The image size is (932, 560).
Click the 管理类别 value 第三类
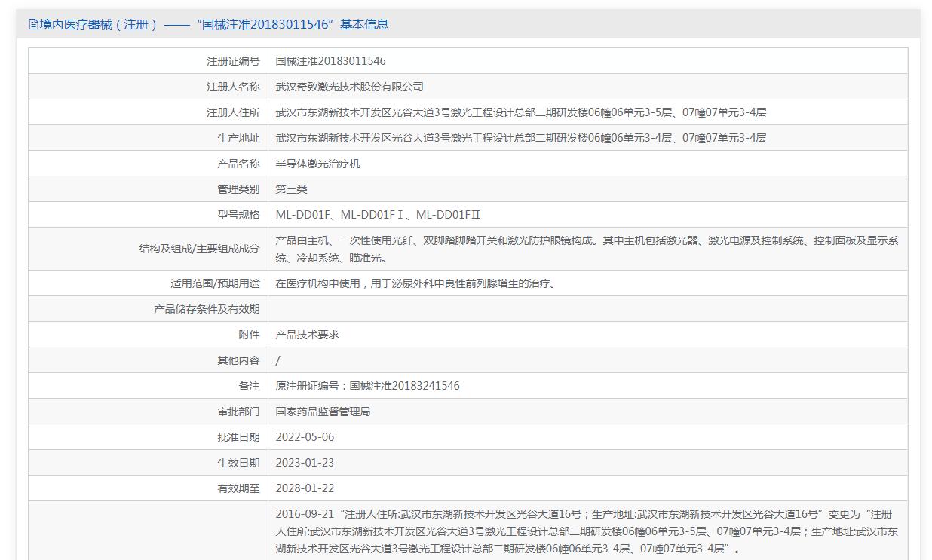(x=291, y=189)
